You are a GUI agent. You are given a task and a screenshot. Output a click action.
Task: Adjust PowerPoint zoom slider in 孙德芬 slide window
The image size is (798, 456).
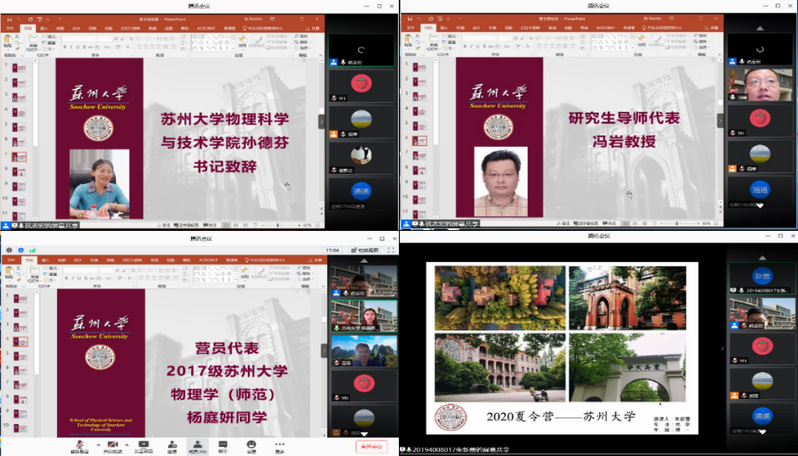point(278,224)
